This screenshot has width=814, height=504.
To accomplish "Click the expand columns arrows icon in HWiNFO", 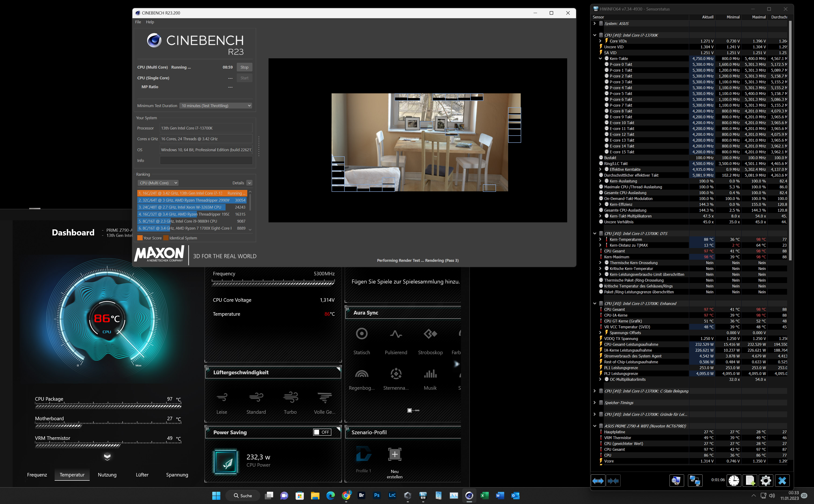I will point(598,480).
